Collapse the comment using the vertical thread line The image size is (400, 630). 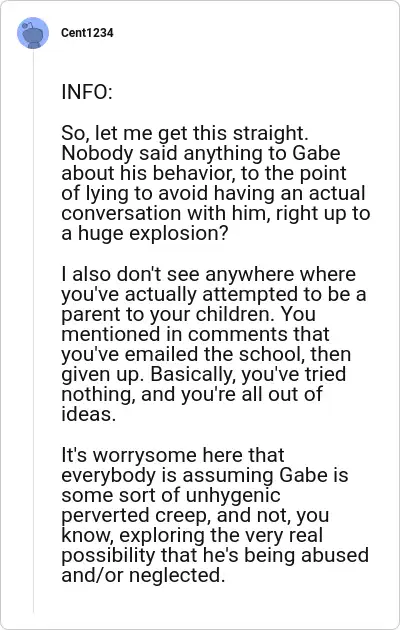pyautogui.click(x=33, y=331)
